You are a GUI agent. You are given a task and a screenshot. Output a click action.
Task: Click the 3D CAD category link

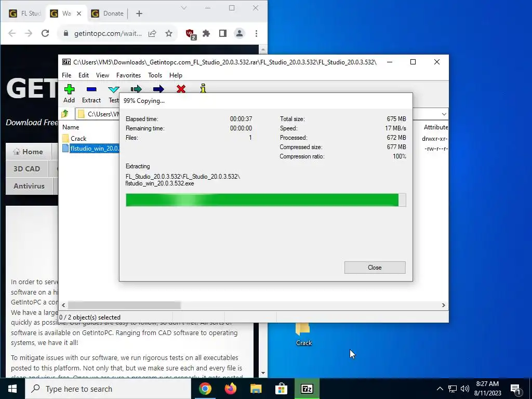pos(27,169)
